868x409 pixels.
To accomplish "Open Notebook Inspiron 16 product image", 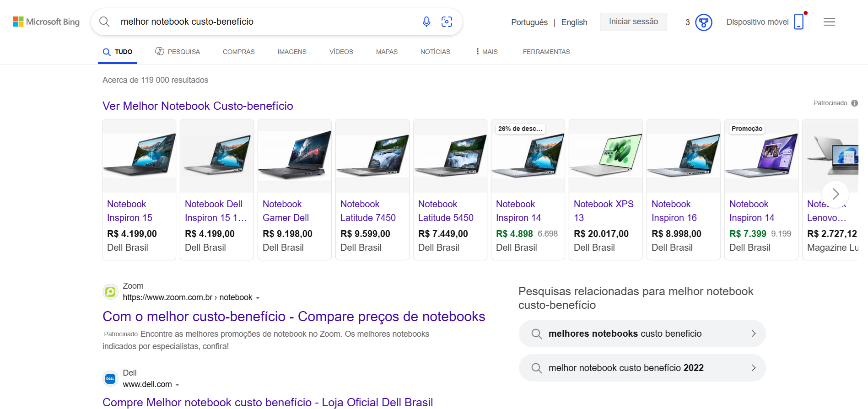I will tap(684, 156).
